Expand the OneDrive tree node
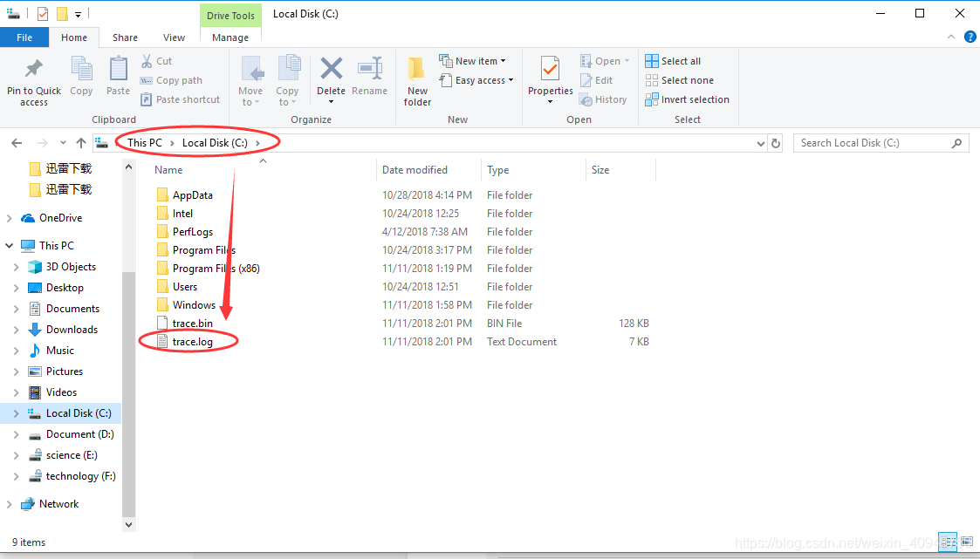The width and height of the screenshot is (980, 559). click(x=9, y=218)
